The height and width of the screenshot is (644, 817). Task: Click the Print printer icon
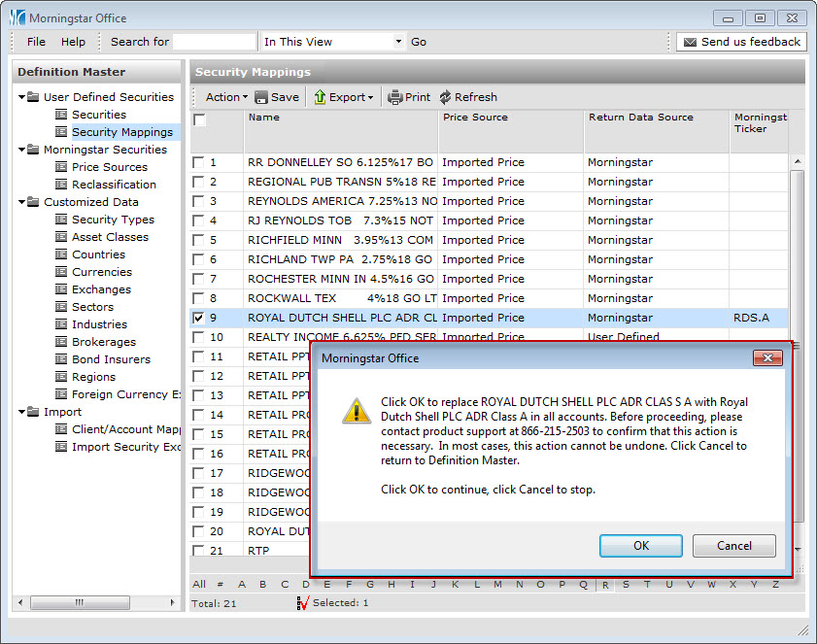394,97
